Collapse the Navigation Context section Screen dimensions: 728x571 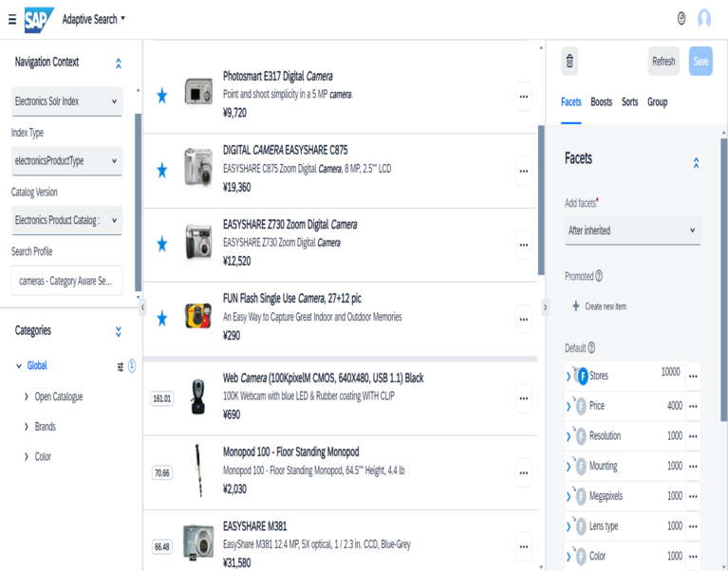click(x=119, y=64)
